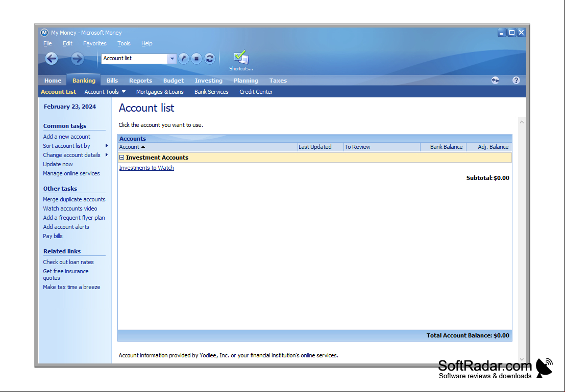Go to the Planning tab
The image size is (565, 392).
point(245,81)
